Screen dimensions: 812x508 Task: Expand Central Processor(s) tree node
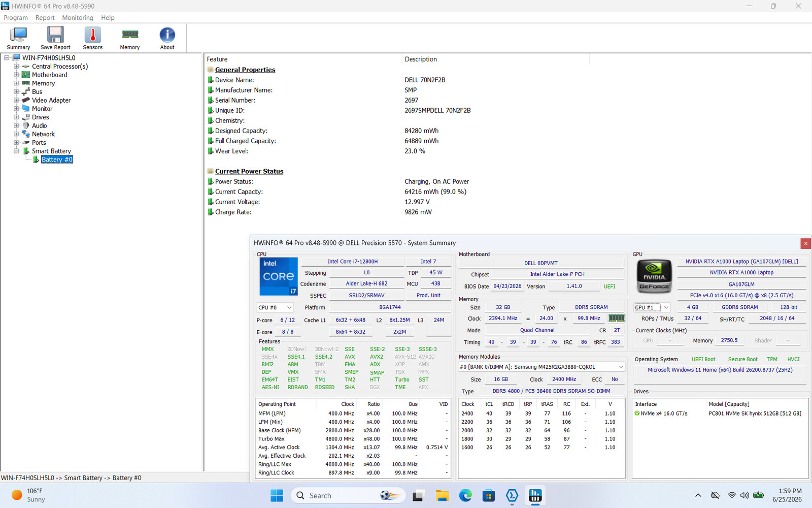(x=16, y=67)
